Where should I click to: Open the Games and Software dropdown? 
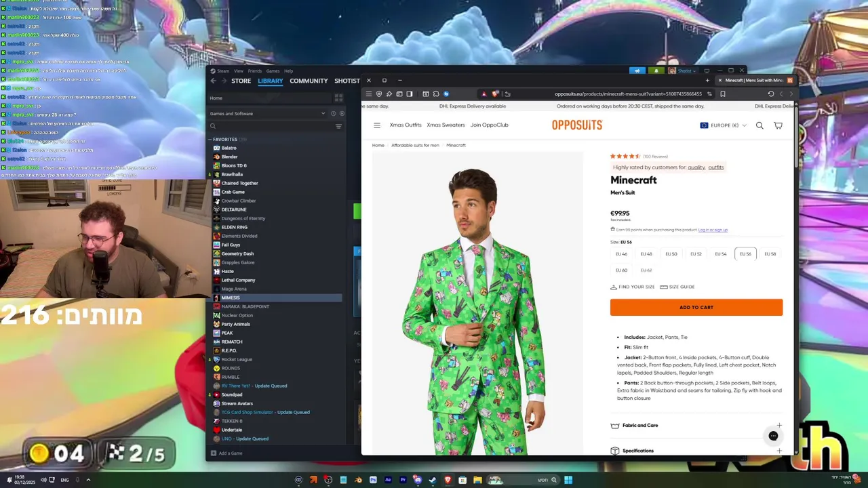click(x=268, y=114)
